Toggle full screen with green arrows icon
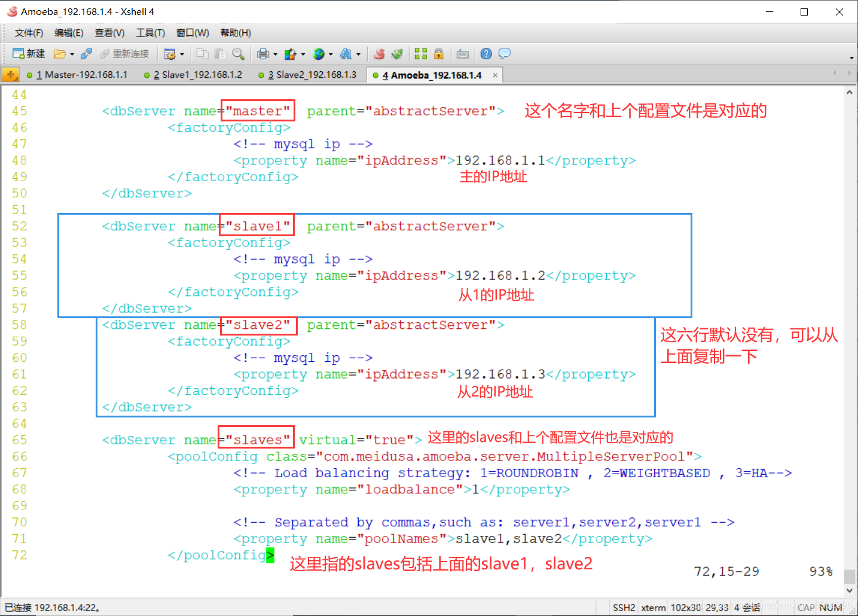Image resolution: width=858 pixels, height=616 pixels. pyautogui.click(x=421, y=54)
